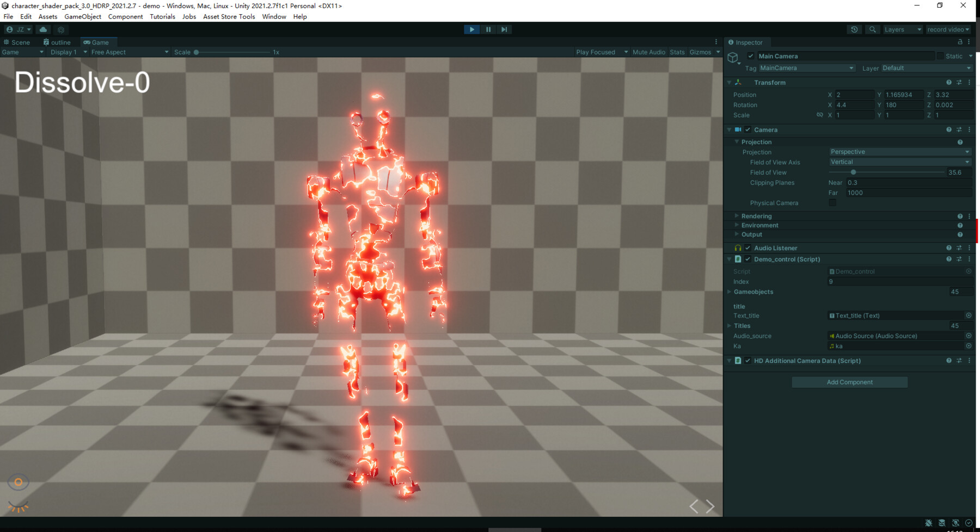Expand the Rendering section of the Camera
The width and height of the screenshot is (980, 532).
point(736,216)
